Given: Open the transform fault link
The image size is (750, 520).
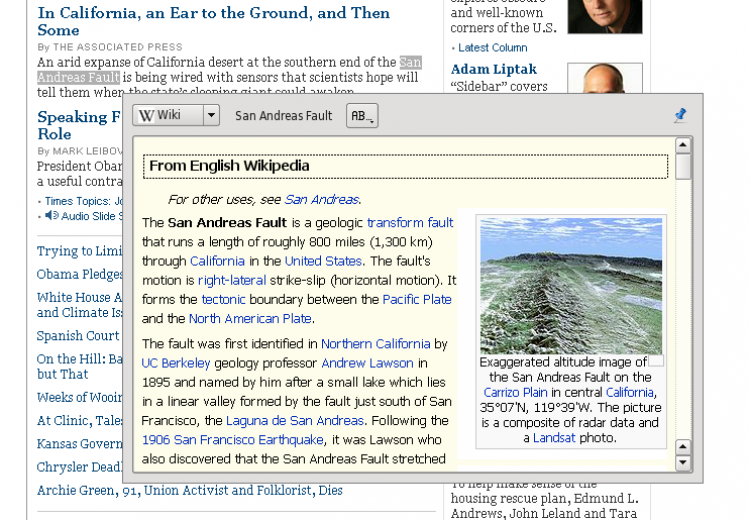Looking at the screenshot, I should pos(410,222).
